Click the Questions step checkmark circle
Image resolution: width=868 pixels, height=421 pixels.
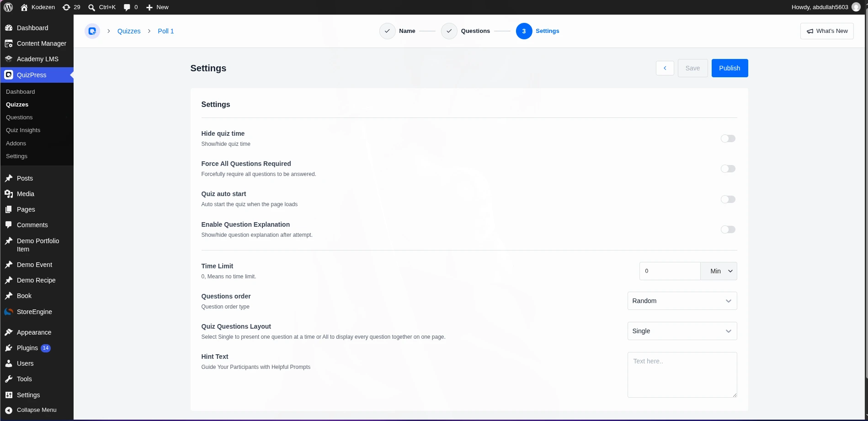[x=449, y=31]
